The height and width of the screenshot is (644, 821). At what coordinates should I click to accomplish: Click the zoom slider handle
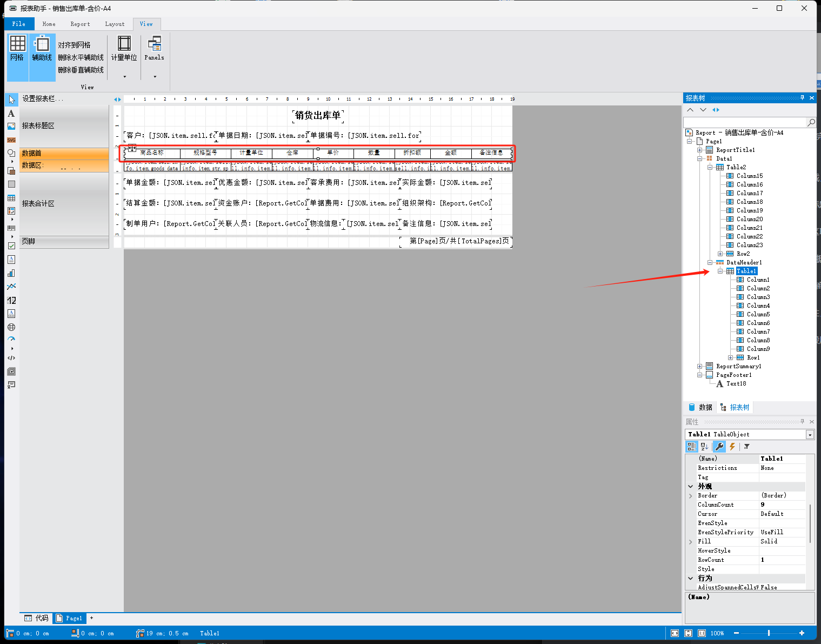pos(769,633)
